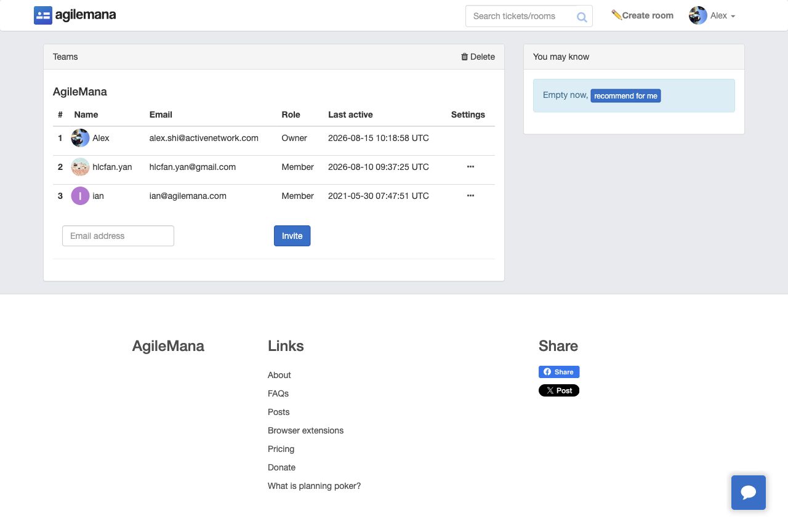Click the Share footer heading
Image resolution: width=788 pixels, height=532 pixels.
point(558,346)
